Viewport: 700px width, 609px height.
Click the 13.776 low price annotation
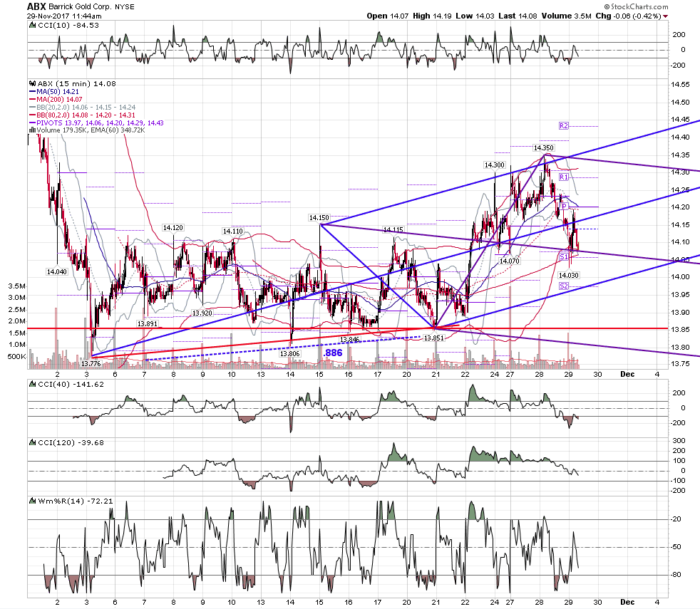(x=91, y=363)
